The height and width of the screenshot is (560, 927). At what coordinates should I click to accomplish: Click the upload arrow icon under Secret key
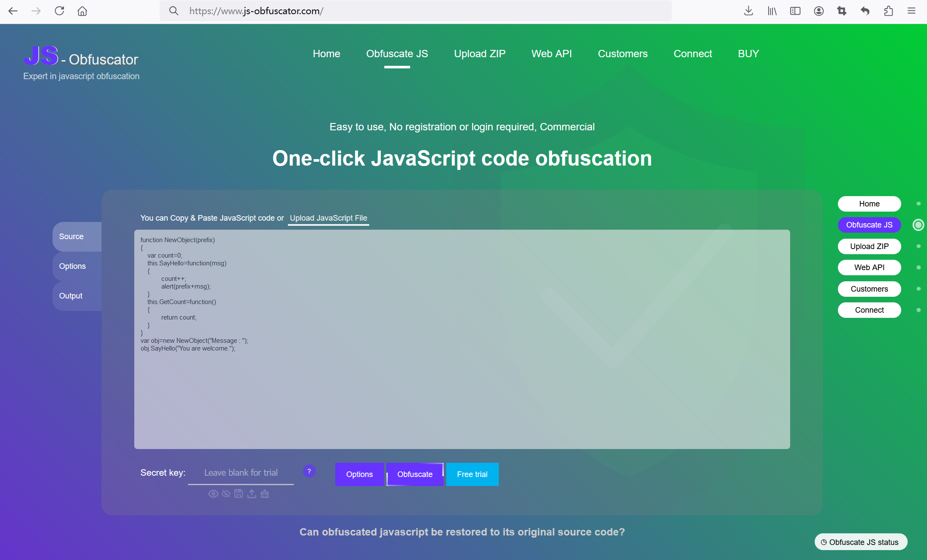252,494
